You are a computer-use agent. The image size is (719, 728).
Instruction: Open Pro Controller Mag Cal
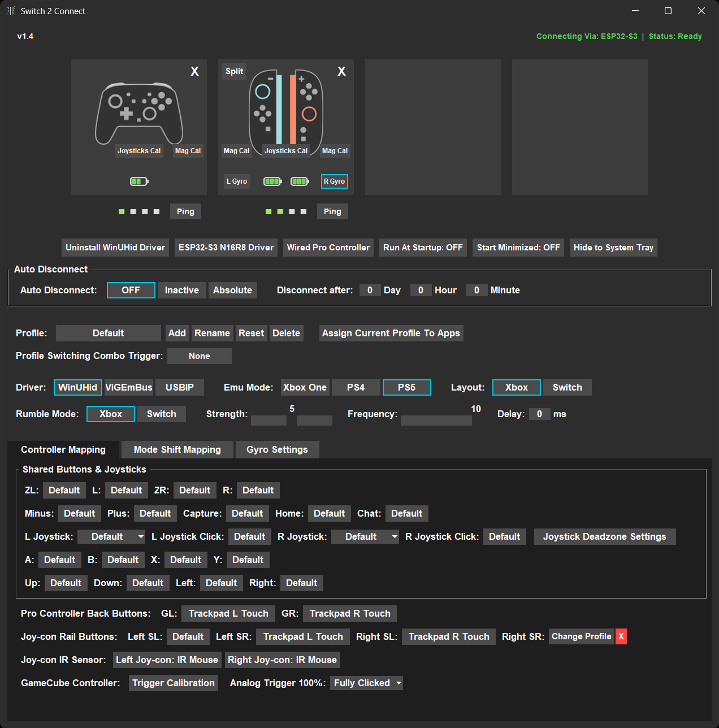(x=188, y=151)
